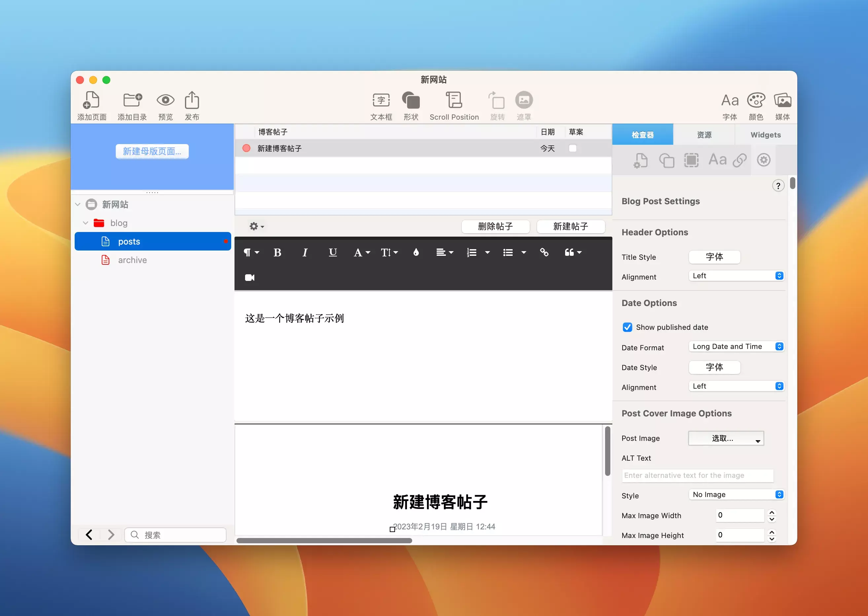This screenshot has height=616, width=868.
Task: Click the insert video camera icon
Action: (x=250, y=278)
